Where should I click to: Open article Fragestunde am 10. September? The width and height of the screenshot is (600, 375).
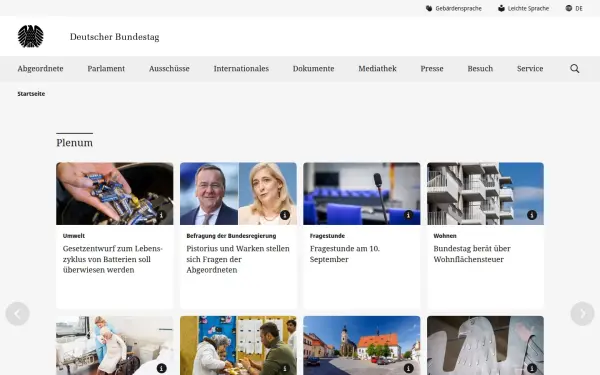[345, 254]
